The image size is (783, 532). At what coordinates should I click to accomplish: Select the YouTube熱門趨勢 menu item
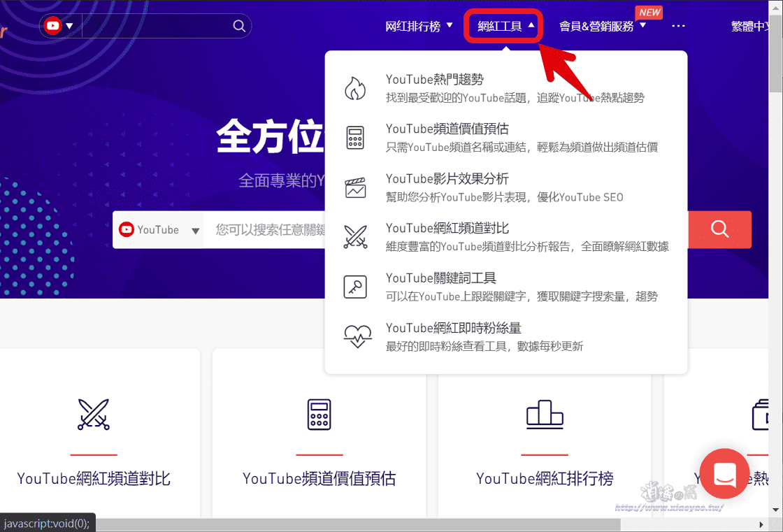tap(506, 88)
